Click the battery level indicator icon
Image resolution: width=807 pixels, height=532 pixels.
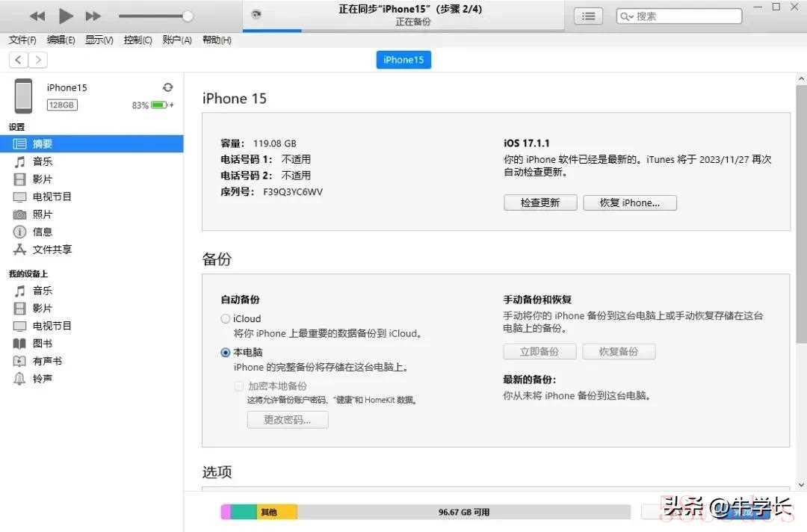tap(160, 105)
